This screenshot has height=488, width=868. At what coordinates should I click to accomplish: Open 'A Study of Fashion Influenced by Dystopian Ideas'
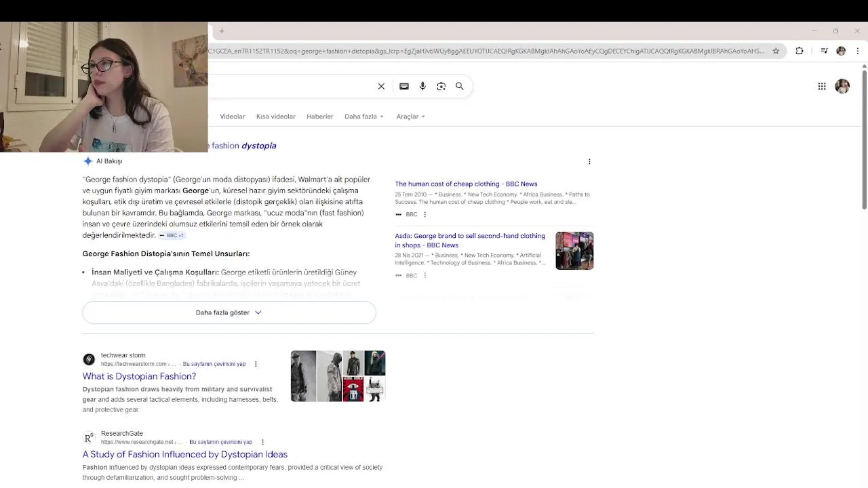click(185, 454)
